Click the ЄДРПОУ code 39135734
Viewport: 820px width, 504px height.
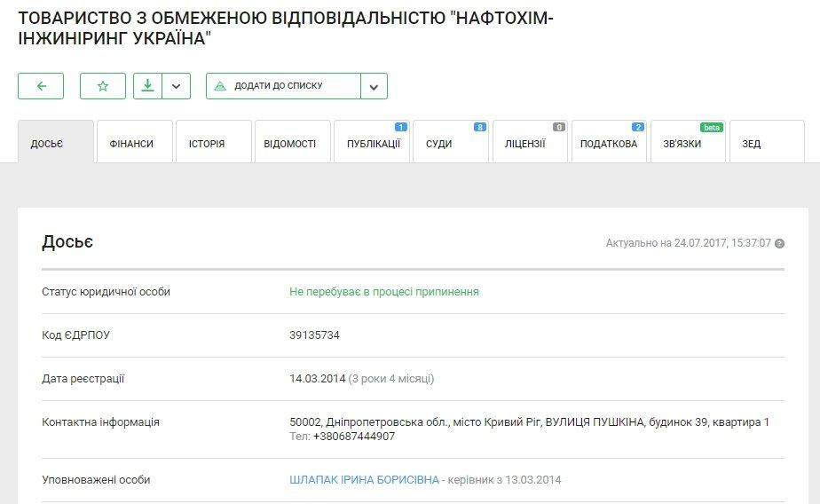tap(314, 335)
